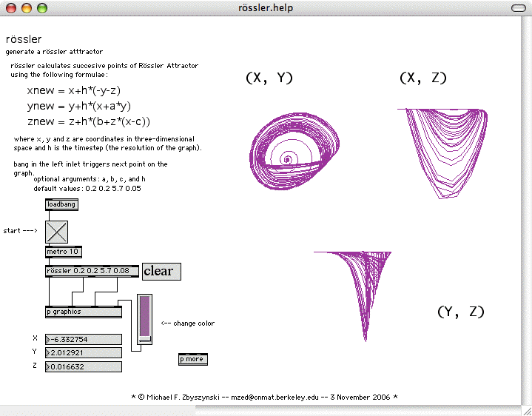The height and width of the screenshot is (416, 532).
Task: Select the rössler 0.2 0.2 5.7 0.08 object
Action: tap(92, 271)
